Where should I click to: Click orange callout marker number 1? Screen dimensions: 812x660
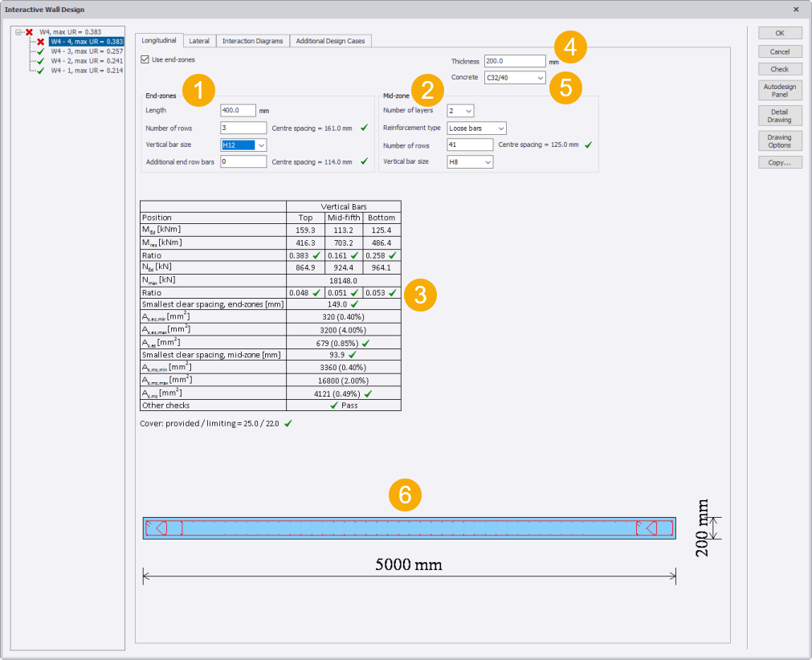click(198, 89)
